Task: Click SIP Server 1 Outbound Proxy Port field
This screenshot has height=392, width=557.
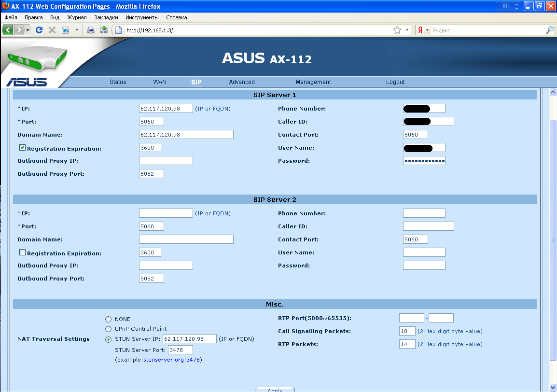Action: (x=152, y=174)
